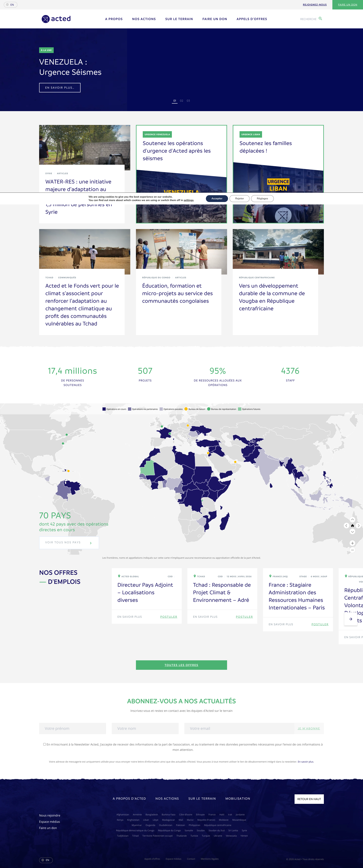
Task: Tick the newsletter consent checkbox
Action: point(44,744)
